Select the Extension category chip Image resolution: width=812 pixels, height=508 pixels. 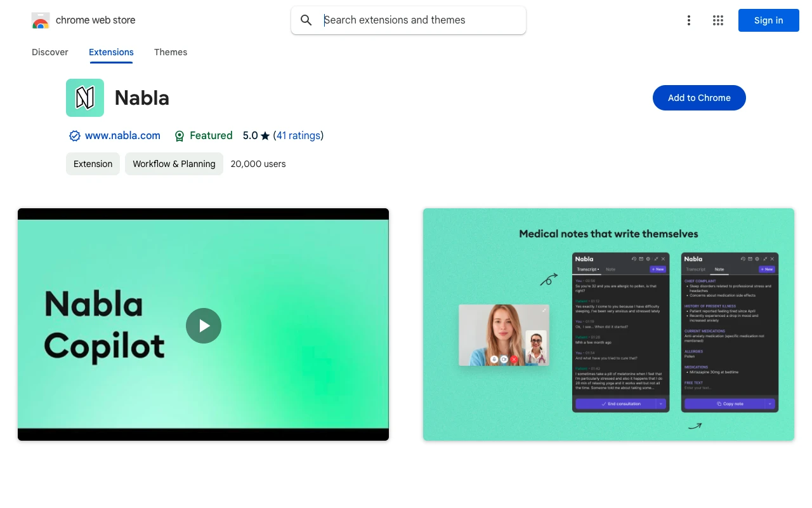click(93, 164)
